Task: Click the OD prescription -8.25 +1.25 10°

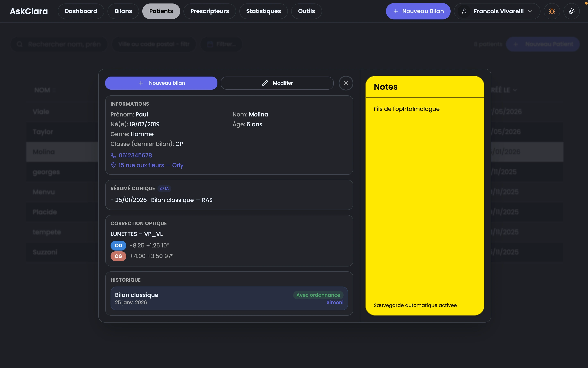Action: [x=149, y=245]
